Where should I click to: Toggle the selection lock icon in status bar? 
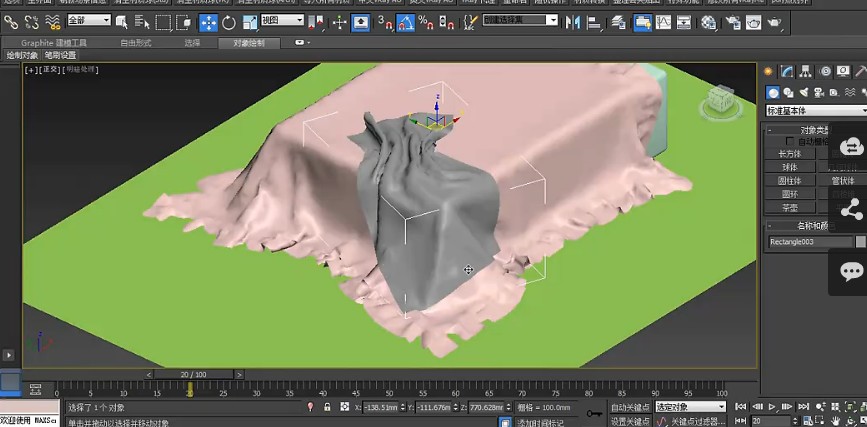(326, 407)
